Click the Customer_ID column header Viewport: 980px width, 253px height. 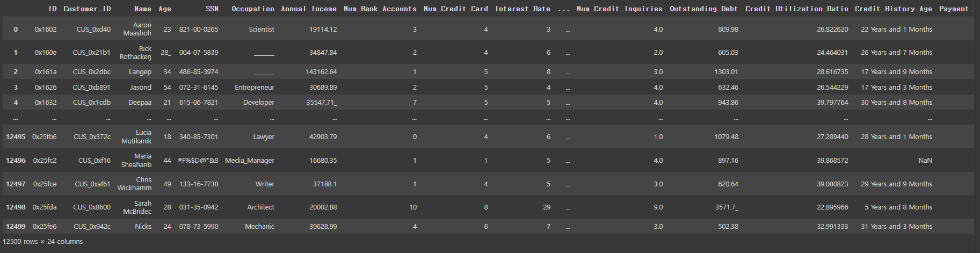87,9
